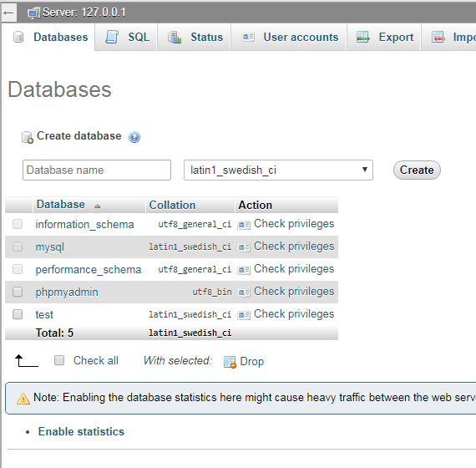Image resolution: width=476 pixels, height=468 pixels.
Task: Click the Check all label
Action: point(96,361)
